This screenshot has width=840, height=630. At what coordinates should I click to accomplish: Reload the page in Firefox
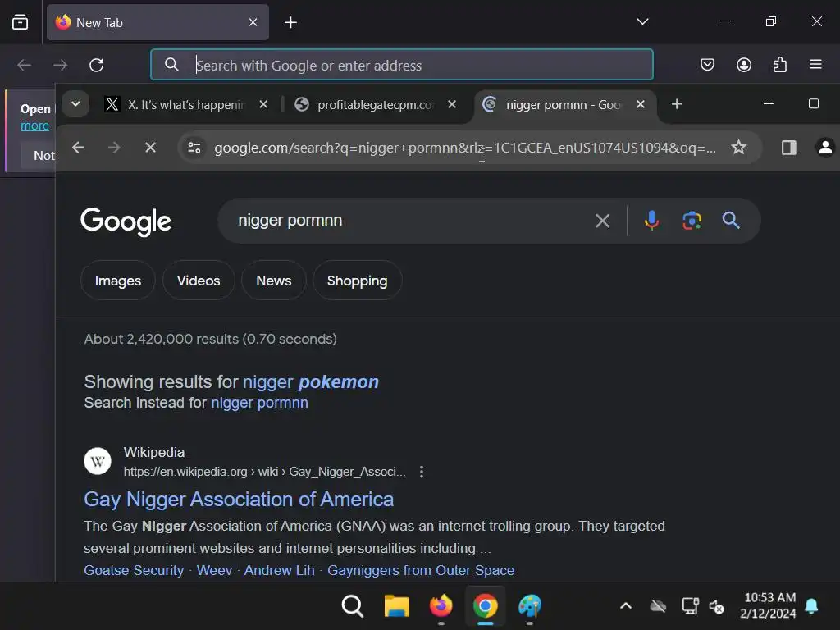[x=97, y=66]
